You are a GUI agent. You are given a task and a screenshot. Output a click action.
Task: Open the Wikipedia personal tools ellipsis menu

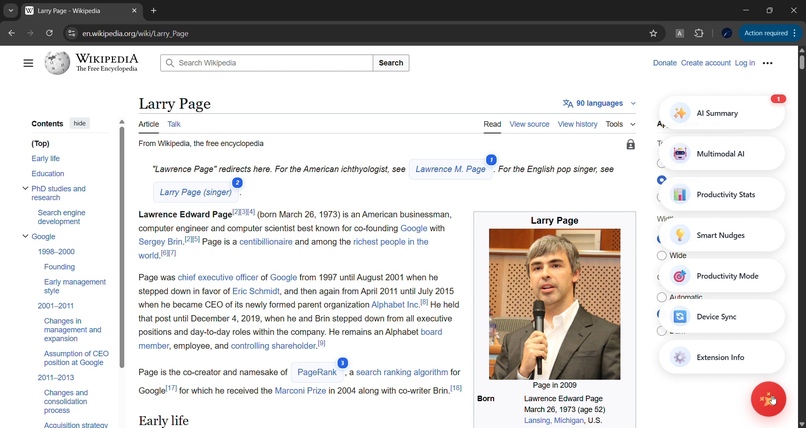point(767,63)
